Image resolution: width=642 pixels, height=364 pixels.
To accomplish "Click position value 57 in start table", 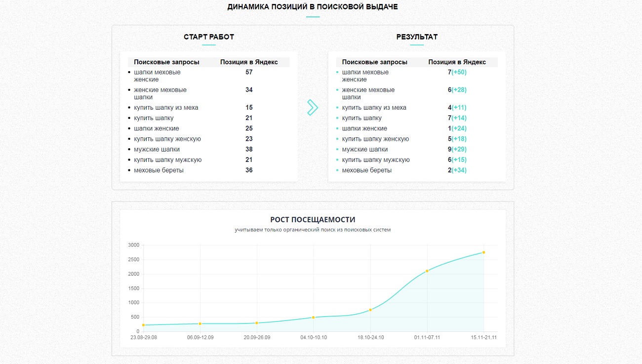I will [x=249, y=72].
